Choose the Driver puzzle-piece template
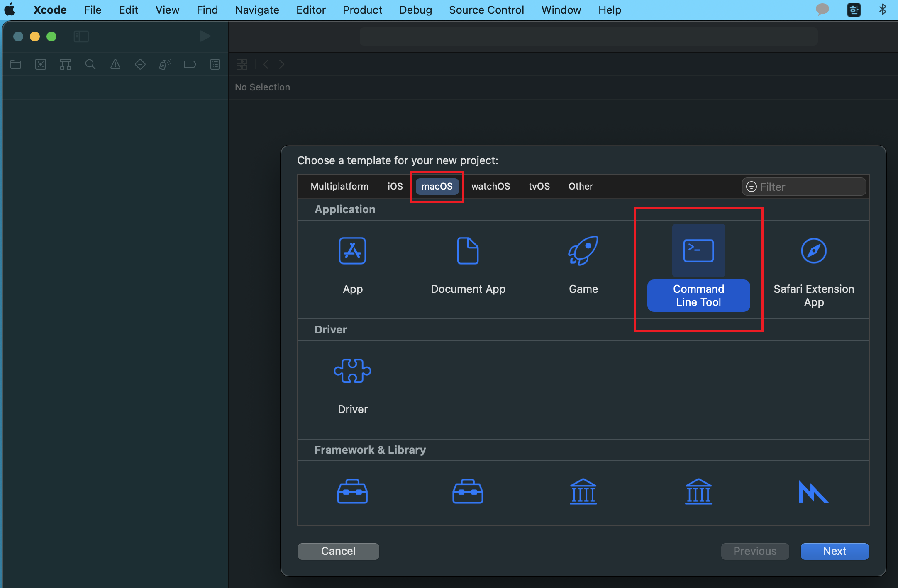898x588 pixels. coord(352,371)
